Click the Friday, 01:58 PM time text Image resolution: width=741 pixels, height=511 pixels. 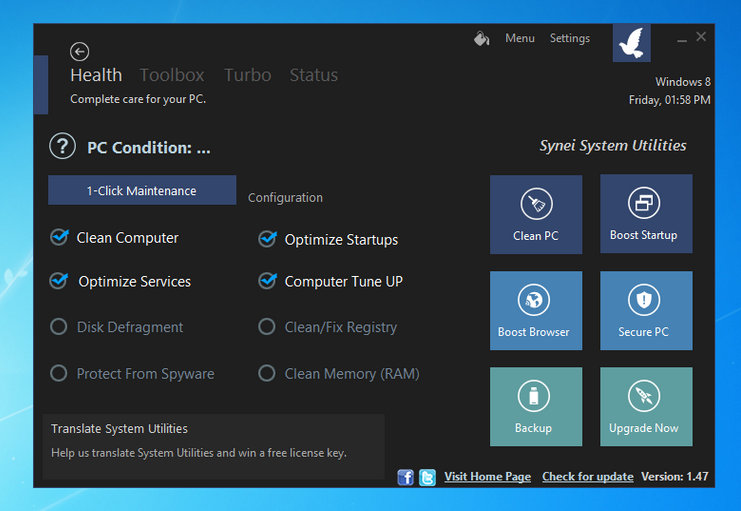point(669,100)
